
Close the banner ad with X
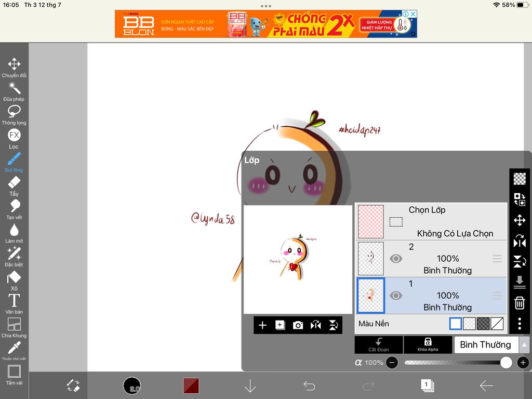click(x=413, y=14)
